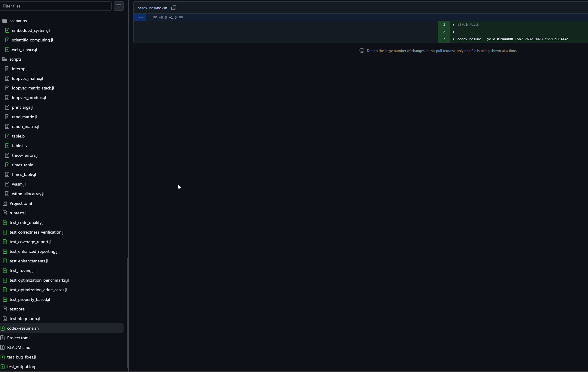588x372 pixels.
Task: Click the file tree vertical scrollbar
Action: point(127,312)
